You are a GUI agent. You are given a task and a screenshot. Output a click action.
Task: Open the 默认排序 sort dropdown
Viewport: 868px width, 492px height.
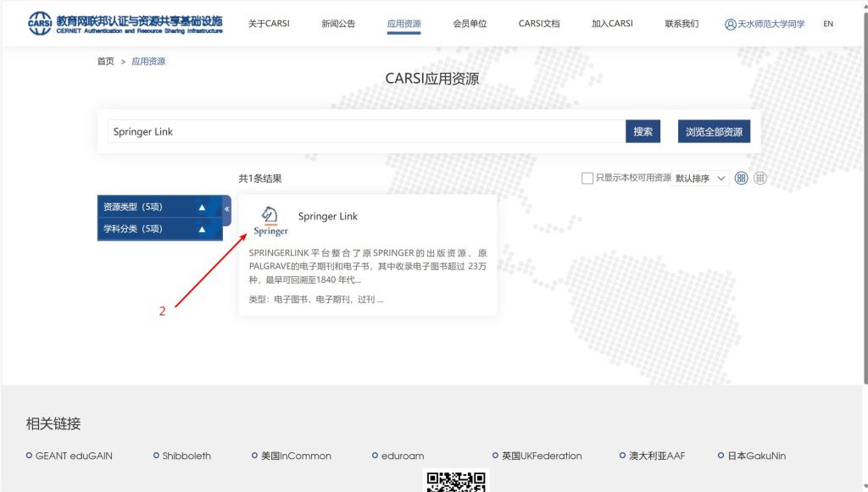(701, 179)
